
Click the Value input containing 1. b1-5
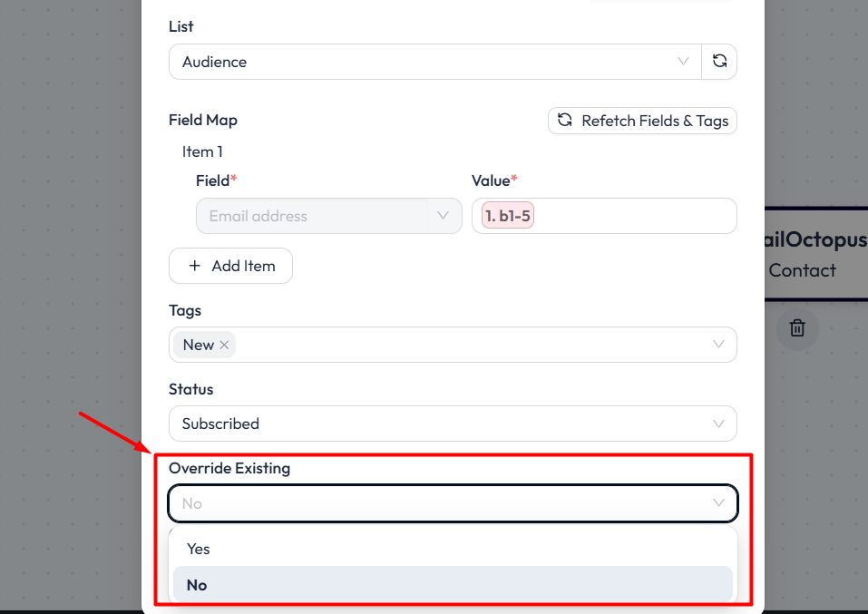pyautogui.click(x=604, y=216)
